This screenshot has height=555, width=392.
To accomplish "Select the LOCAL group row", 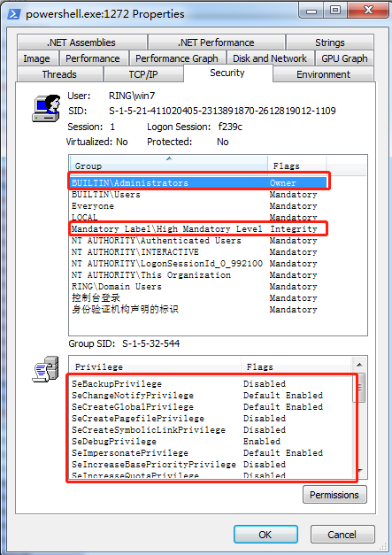I will pos(198,218).
